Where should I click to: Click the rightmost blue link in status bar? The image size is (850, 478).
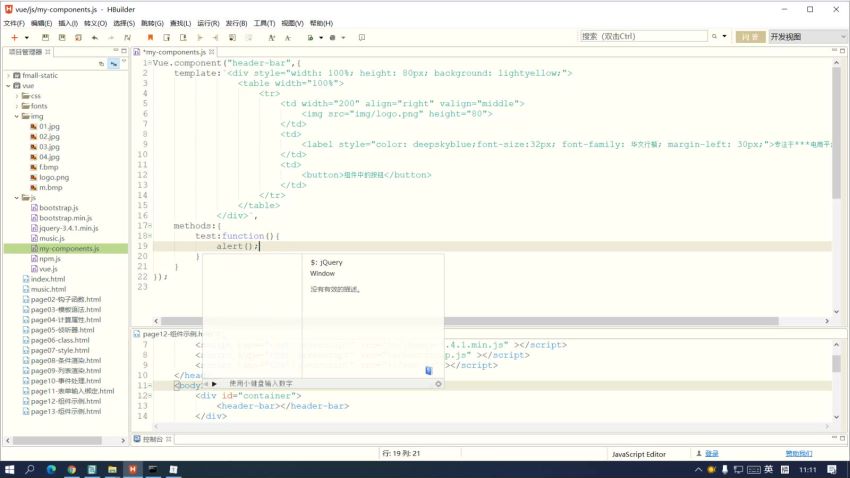(799, 454)
